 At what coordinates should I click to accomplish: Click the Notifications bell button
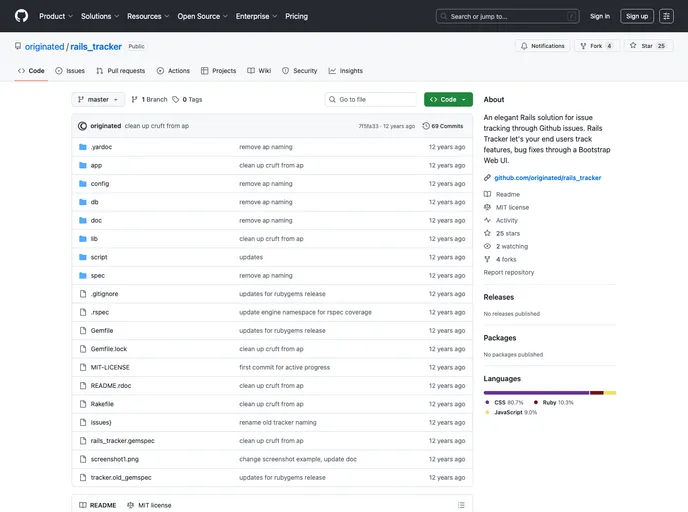tap(543, 46)
